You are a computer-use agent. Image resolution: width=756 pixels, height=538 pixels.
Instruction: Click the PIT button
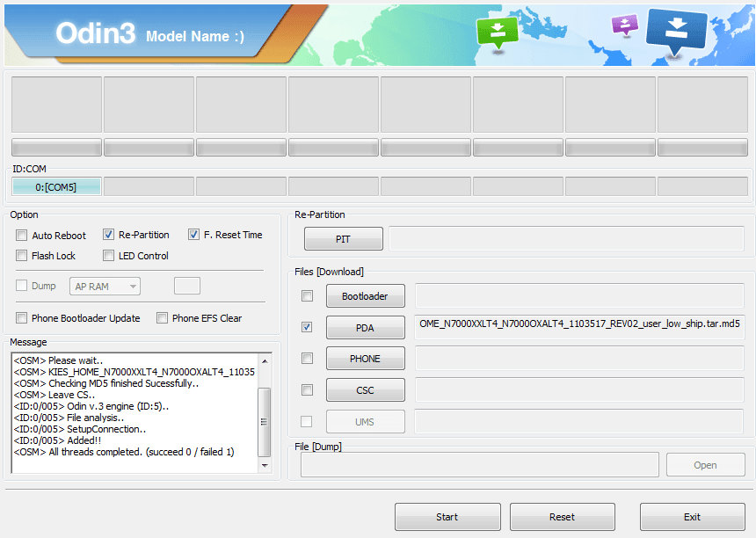coord(344,238)
